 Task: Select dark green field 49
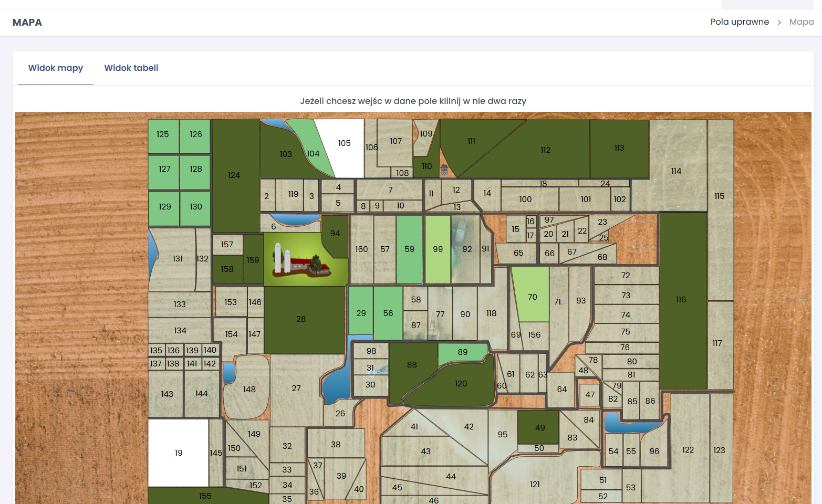tap(539, 428)
